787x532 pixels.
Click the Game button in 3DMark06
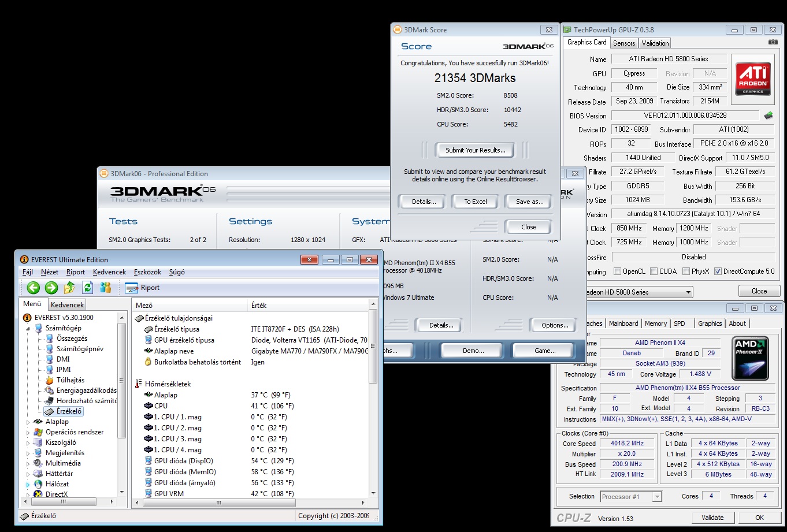pos(545,351)
